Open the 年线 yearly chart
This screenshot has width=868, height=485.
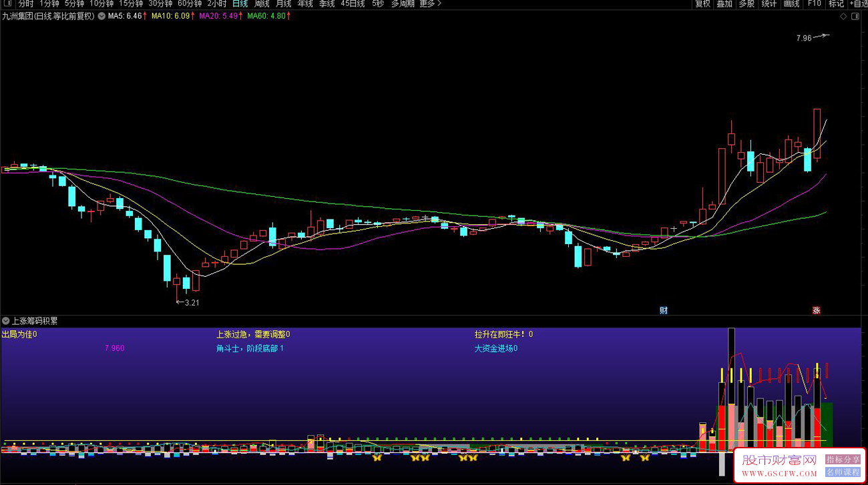305,4
